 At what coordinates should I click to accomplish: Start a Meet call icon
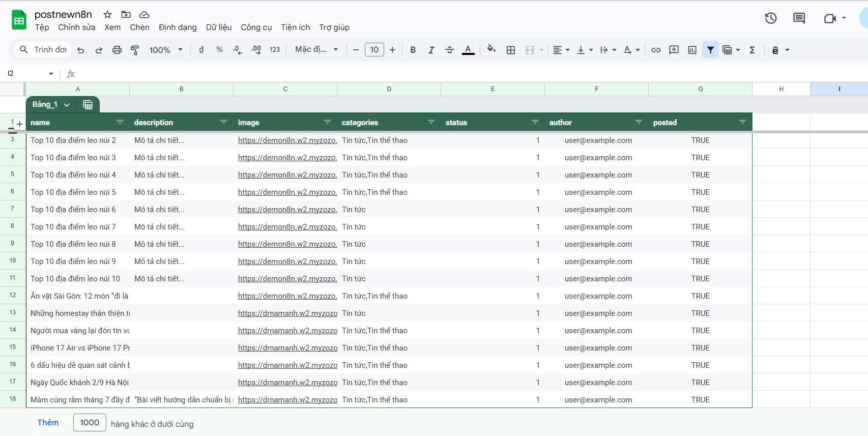[830, 18]
